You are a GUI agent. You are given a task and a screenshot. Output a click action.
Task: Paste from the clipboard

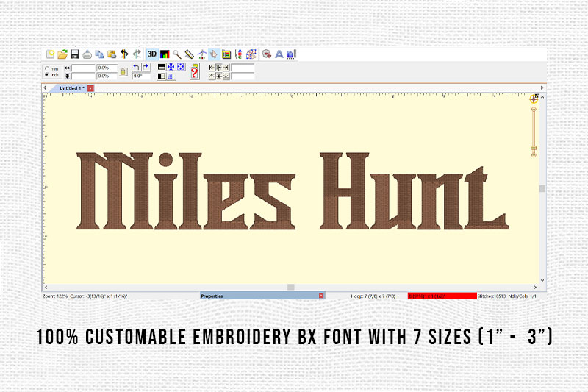[112, 54]
